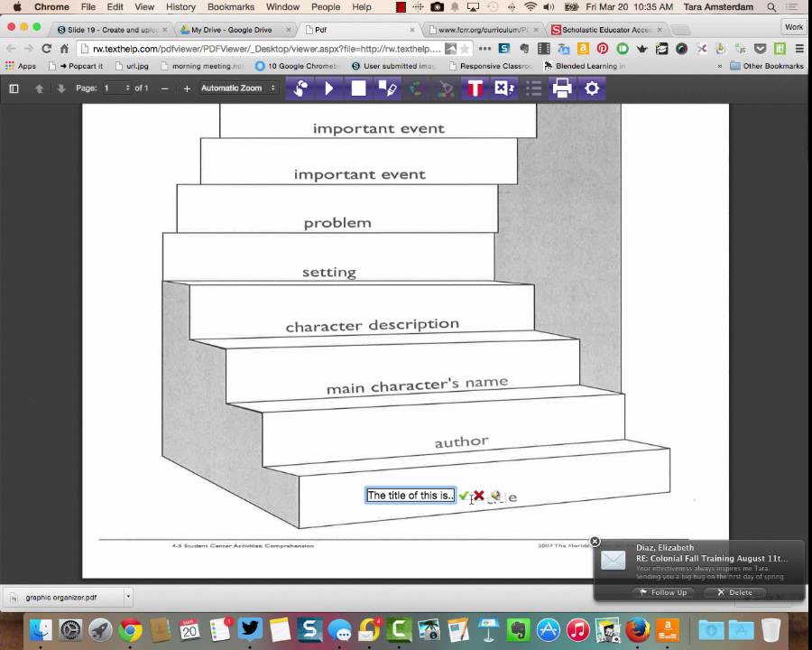Open the Blended Learning bookmark
The image size is (812, 650).
[x=585, y=66]
